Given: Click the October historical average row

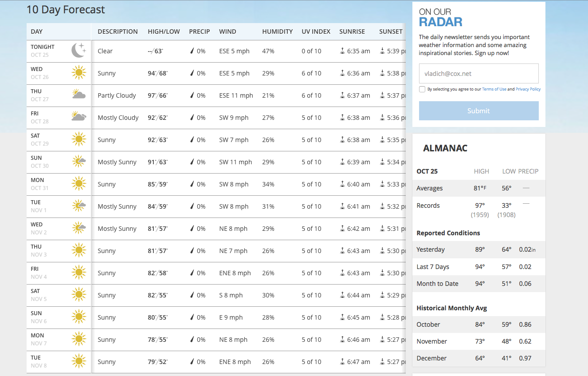Looking at the screenshot, I should click(x=479, y=325).
